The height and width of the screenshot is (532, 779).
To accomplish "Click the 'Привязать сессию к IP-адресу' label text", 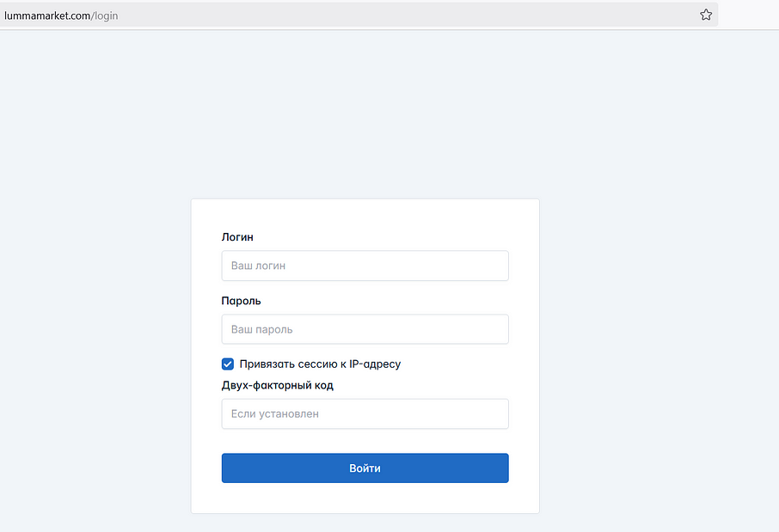I will click(x=320, y=364).
